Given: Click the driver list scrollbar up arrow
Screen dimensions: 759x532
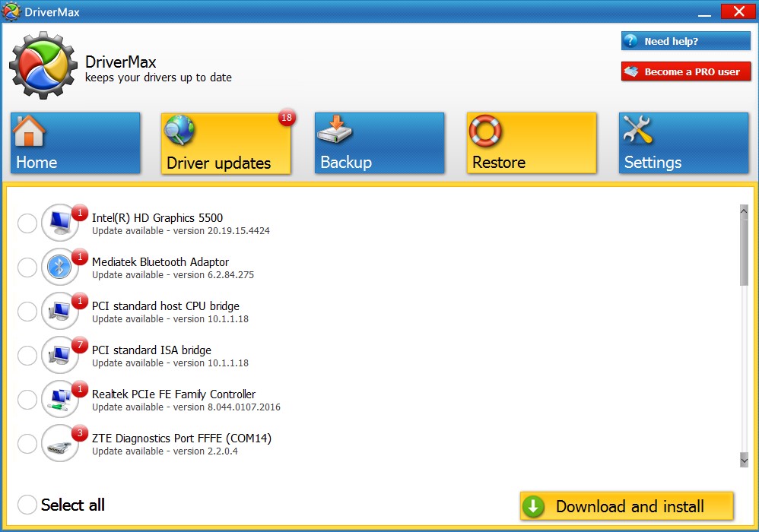Looking at the screenshot, I should tap(744, 211).
